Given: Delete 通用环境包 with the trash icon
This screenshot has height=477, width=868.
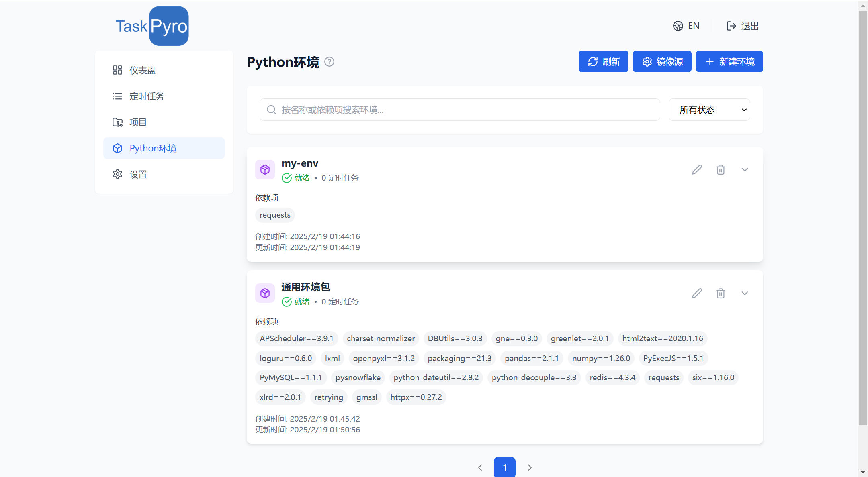Looking at the screenshot, I should [721, 293].
